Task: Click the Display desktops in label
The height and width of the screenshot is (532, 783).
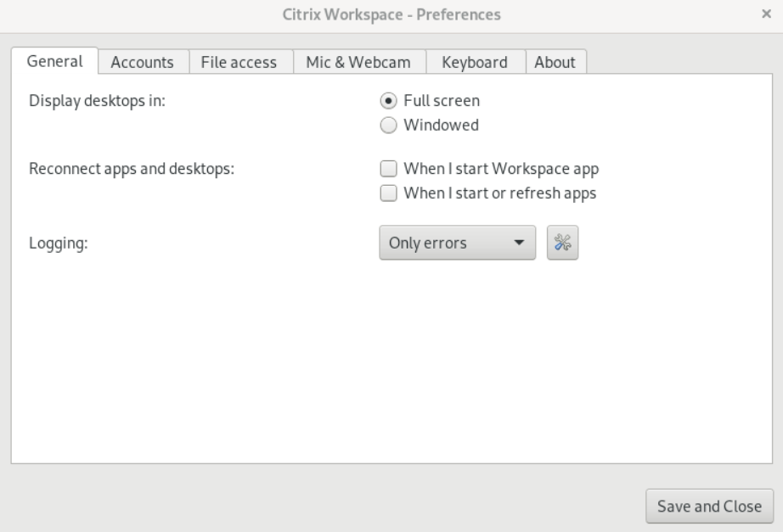Action: pos(97,101)
